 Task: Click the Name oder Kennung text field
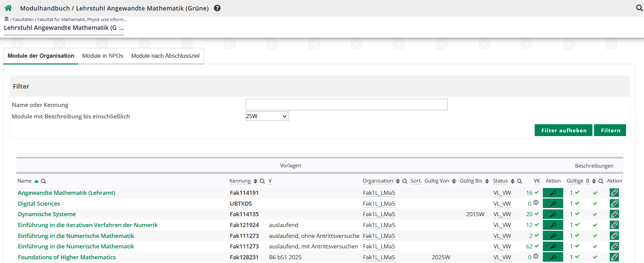pos(346,105)
